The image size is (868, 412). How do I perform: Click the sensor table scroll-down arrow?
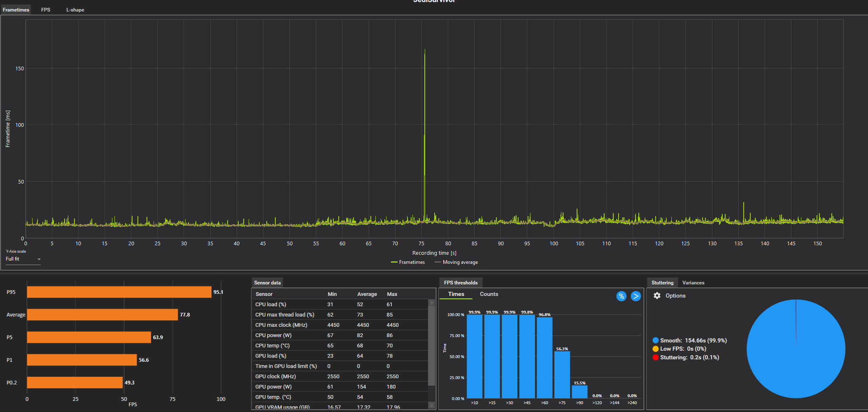pyautogui.click(x=432, y=405)
